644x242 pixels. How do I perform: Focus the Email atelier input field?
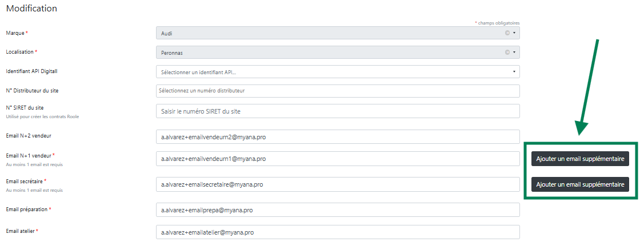point(337,232)
